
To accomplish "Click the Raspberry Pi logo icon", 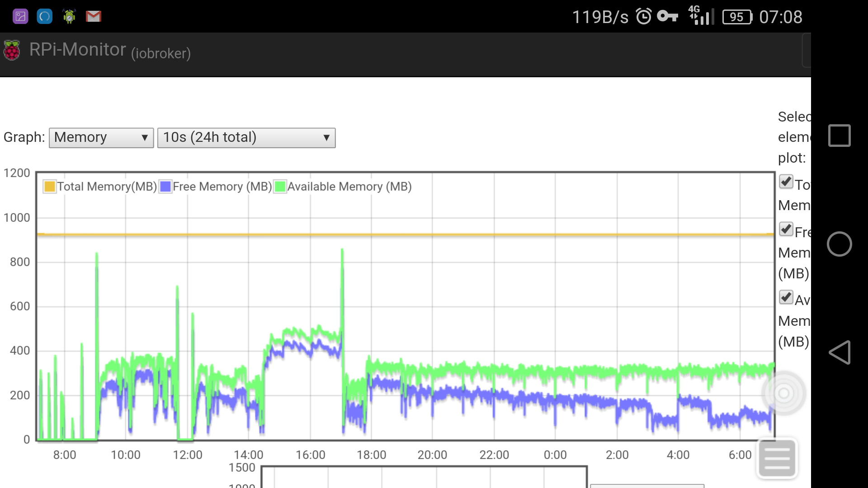I will (12, 50).
